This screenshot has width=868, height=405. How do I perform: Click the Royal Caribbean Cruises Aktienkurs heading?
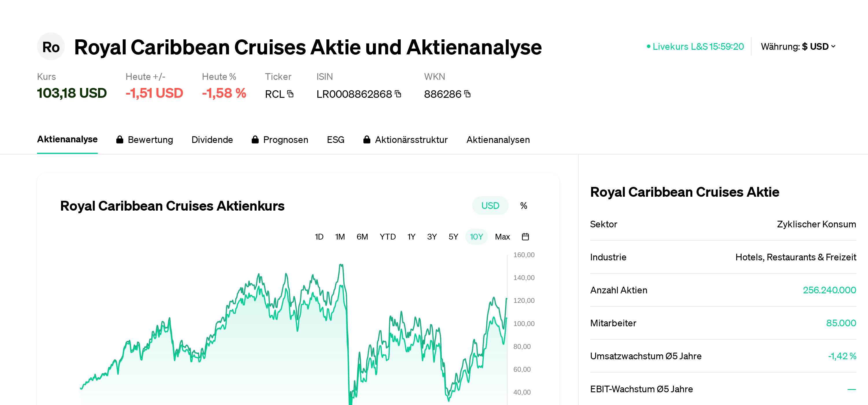pos(172,206)
